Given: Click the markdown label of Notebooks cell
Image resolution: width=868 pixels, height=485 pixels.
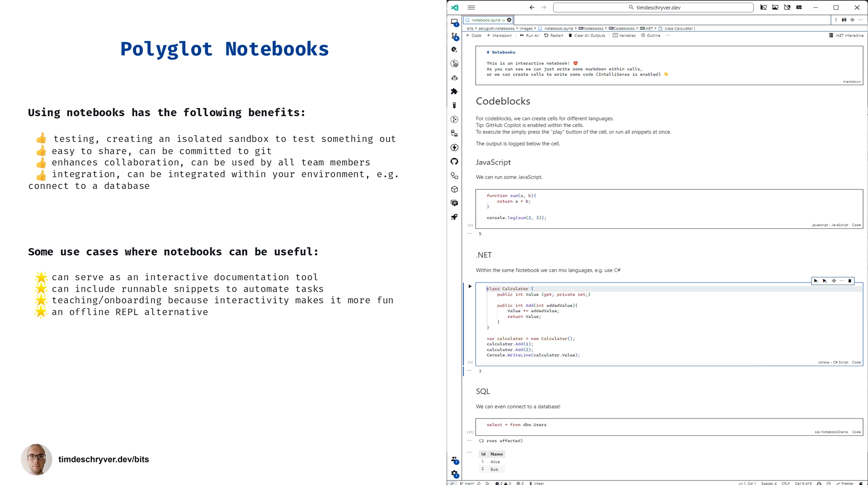Looking at the screenshot, I should (852, 82).
